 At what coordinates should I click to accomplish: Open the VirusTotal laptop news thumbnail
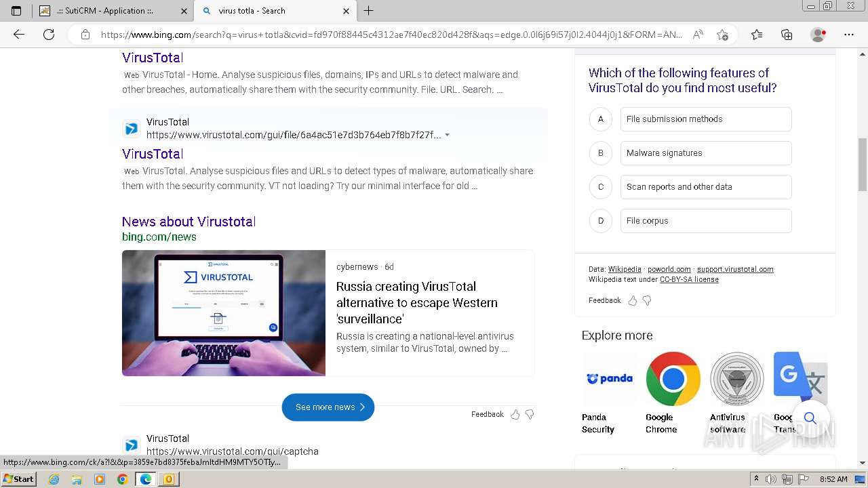click(x=224, y=313)
